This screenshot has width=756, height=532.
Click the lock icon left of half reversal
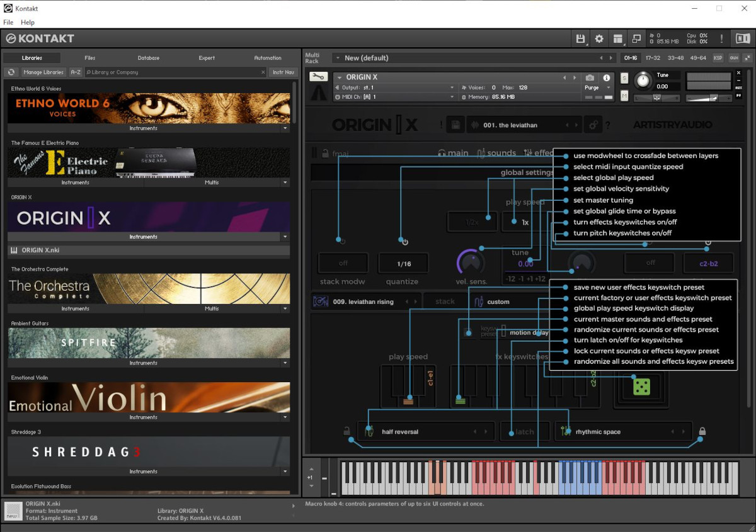[346, 432]
